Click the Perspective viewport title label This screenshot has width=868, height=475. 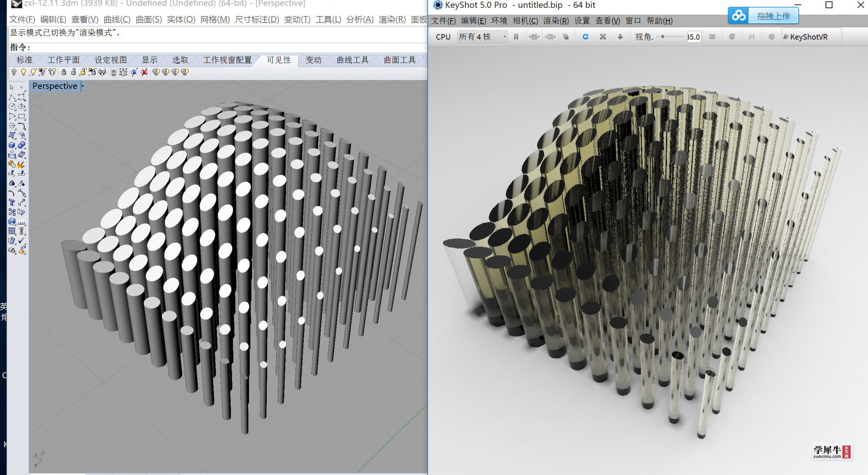click(55, 86)
